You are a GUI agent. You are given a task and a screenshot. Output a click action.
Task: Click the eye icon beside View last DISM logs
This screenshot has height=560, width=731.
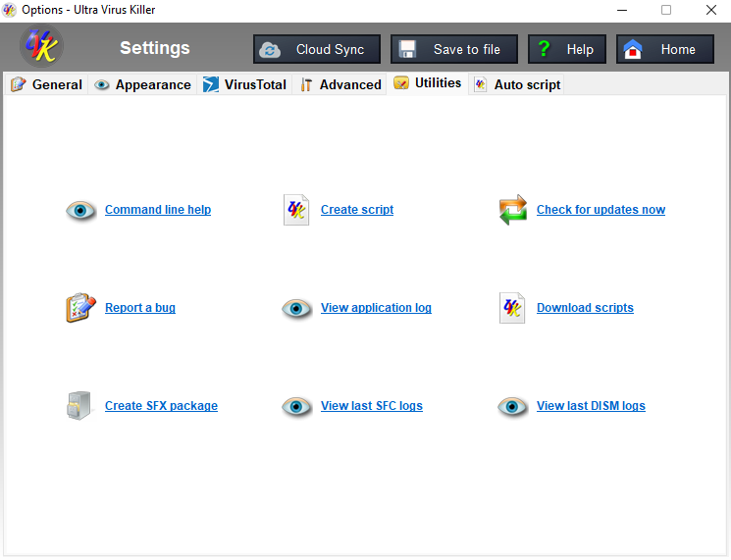coord(512,407)
